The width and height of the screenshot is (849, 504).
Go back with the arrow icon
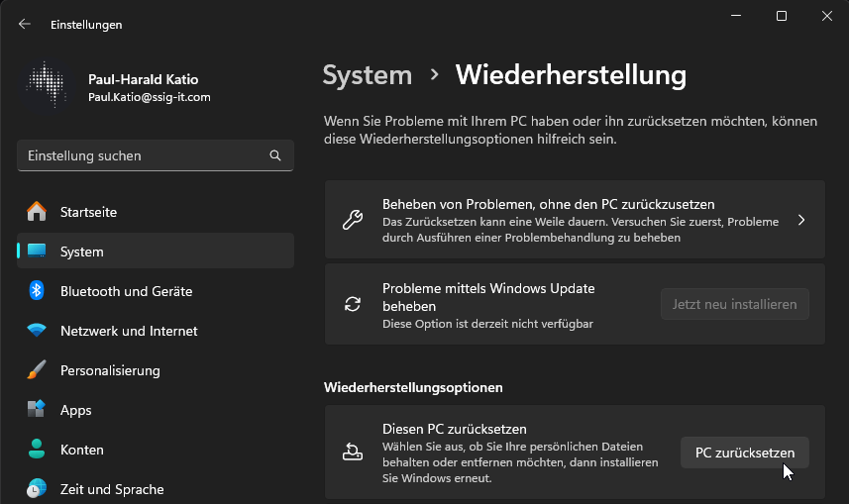click(x=25, y=24)
